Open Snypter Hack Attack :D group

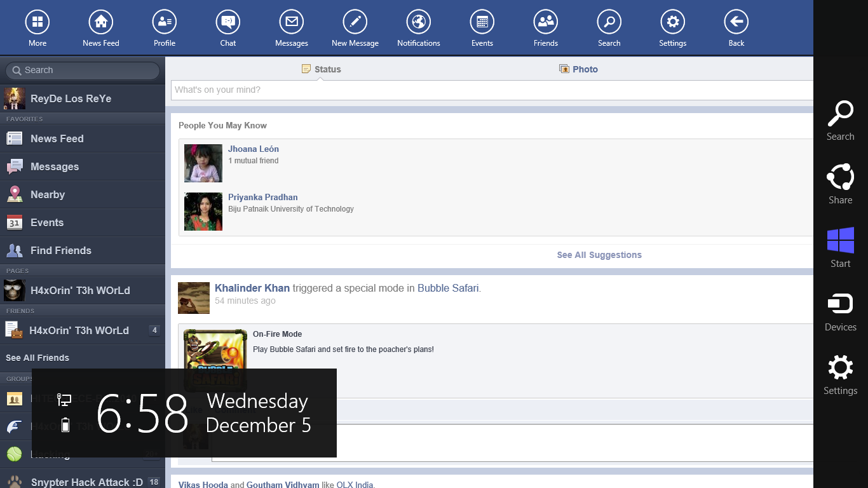(83, 482)
